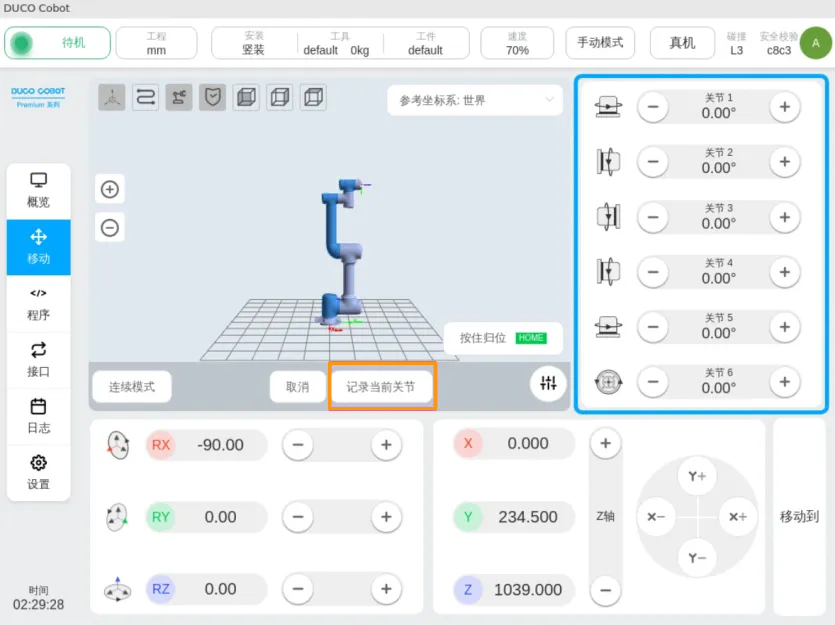Decrease RX rotation with minus button

point(298,445)
